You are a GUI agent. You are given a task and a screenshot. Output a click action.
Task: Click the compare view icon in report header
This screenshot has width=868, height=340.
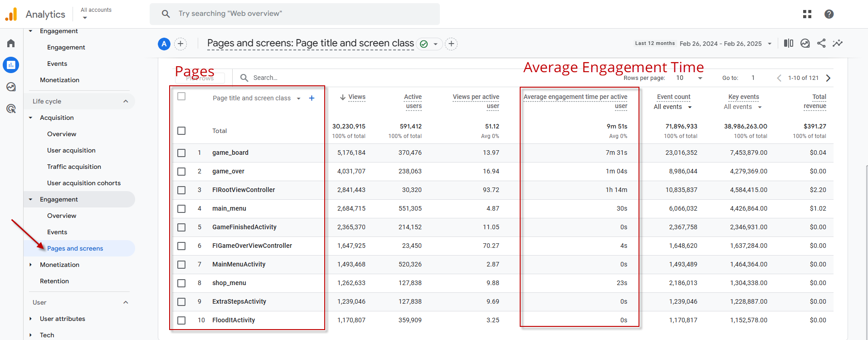(x=789, y=43)
